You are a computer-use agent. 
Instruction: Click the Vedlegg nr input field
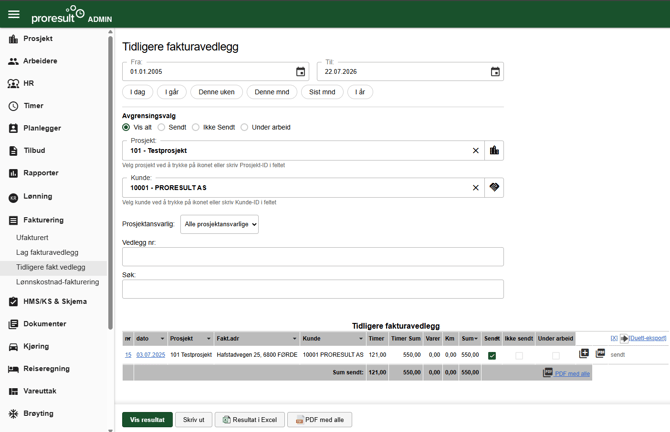pos(313,257)
